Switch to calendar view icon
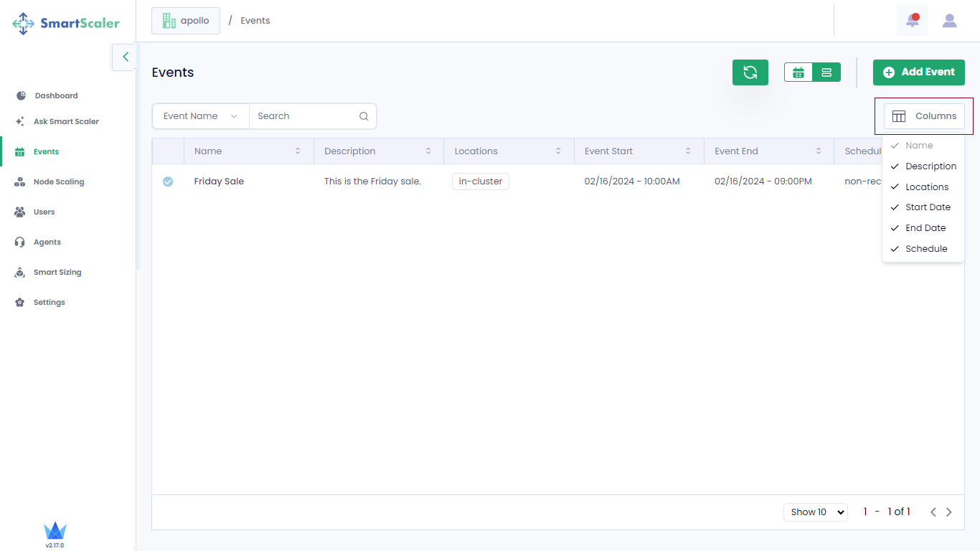Viewport: 980px width, 551px height. click(x=798, y=72)
